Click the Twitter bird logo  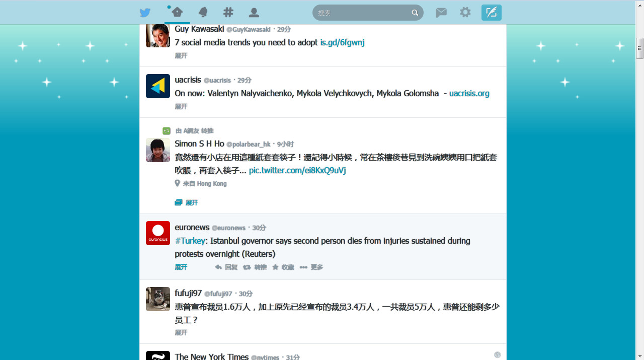pyautogui.click(x=145, y=13)
